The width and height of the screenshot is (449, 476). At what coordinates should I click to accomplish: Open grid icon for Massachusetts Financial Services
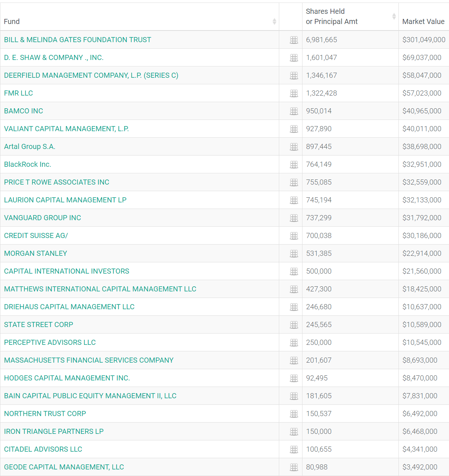coord(294,360)
